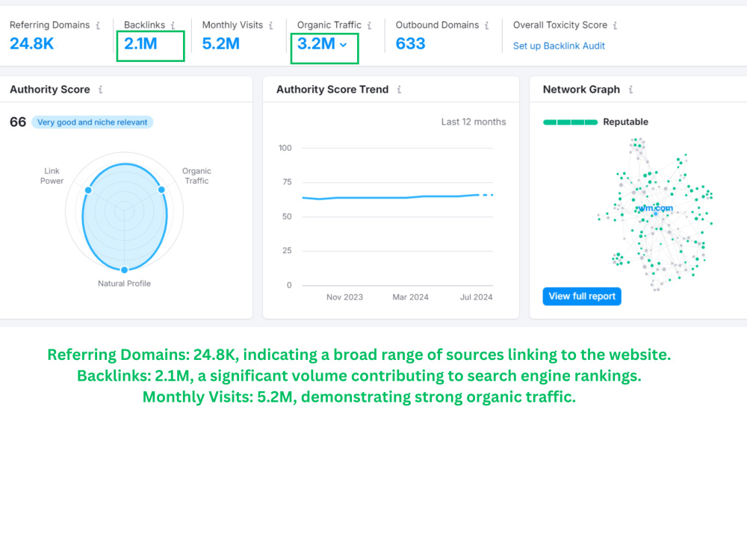Image resolution: width=747 pixels, height=560 pixels.
Task: Open the 633 Outbound Domains value
Action: click(x=410, y=44)
